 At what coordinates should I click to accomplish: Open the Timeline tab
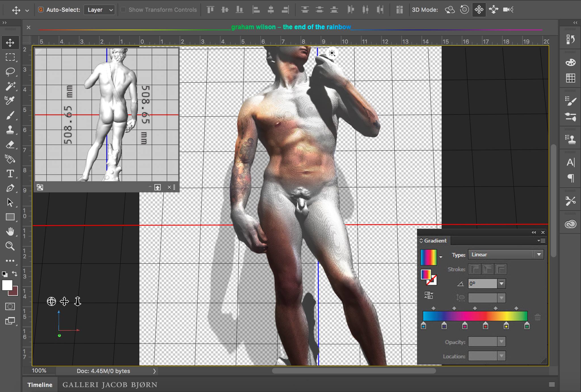pos(40,385)
